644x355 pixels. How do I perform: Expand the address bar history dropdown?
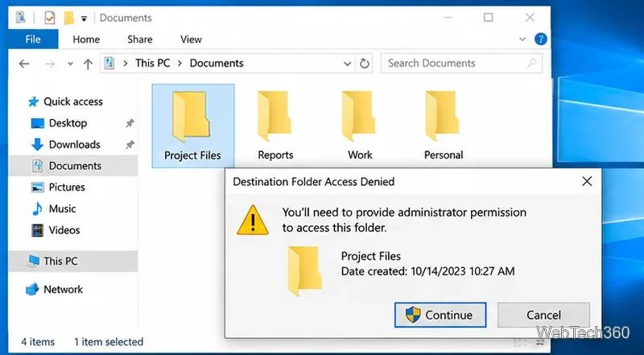(347, 64)
